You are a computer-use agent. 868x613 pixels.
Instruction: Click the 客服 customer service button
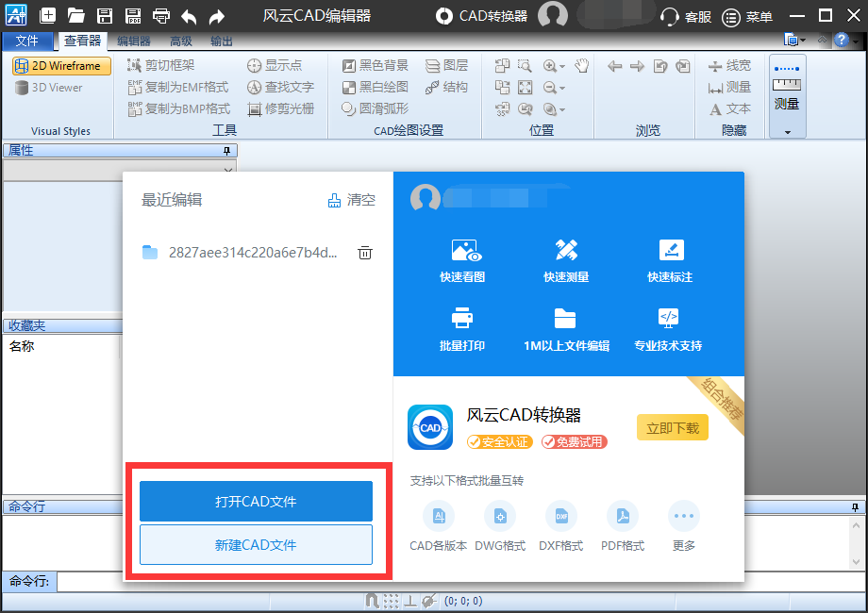click(x=685, y=17)
